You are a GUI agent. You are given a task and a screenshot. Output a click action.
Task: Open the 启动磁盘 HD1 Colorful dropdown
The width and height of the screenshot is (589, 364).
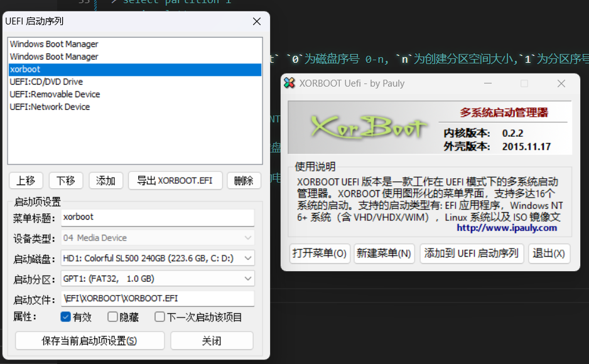[158, 258]
